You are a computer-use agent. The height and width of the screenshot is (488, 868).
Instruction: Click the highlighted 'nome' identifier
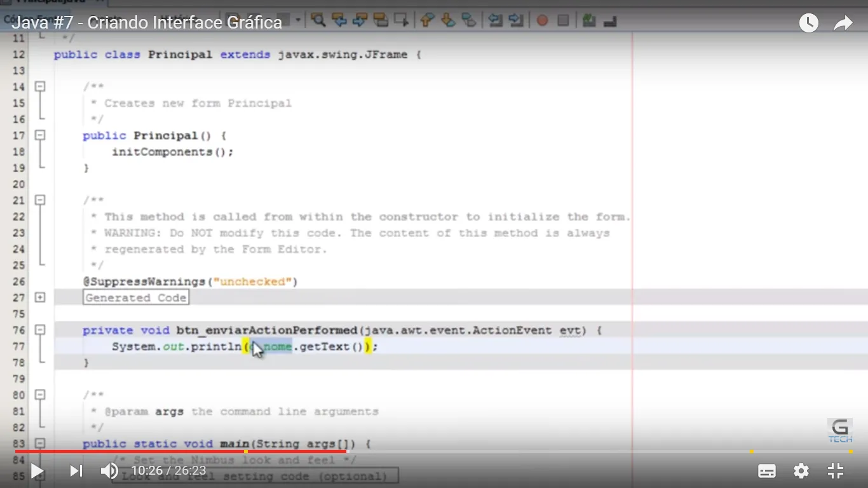278,346
